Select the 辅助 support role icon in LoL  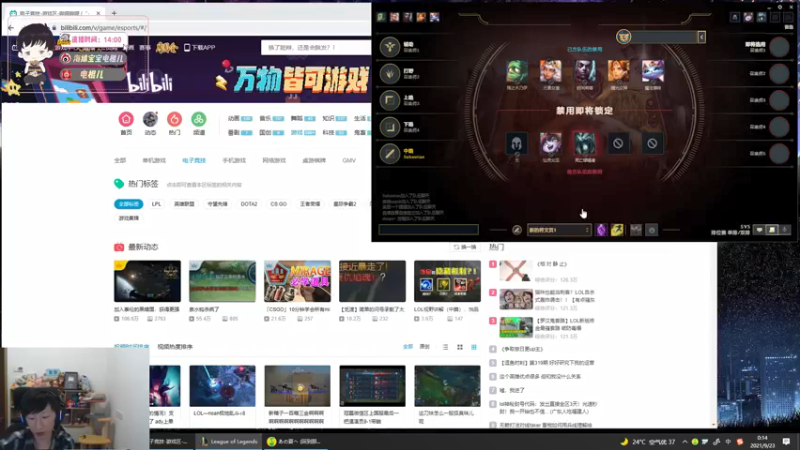pyautogui.click(x=390, y=47)
